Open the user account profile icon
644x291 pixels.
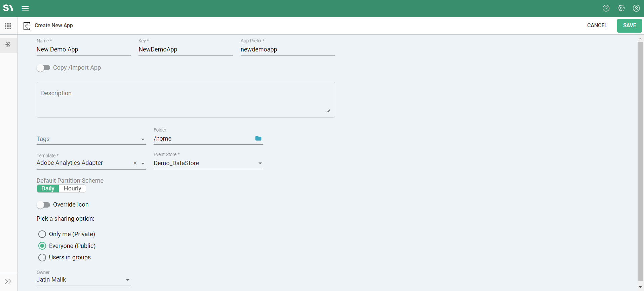coord(636,8)
